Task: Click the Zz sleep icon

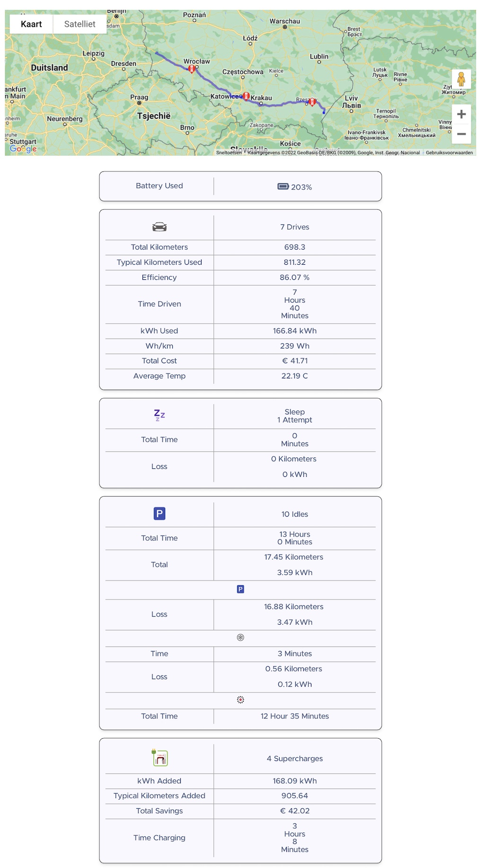Action: [x=159, y=415]
